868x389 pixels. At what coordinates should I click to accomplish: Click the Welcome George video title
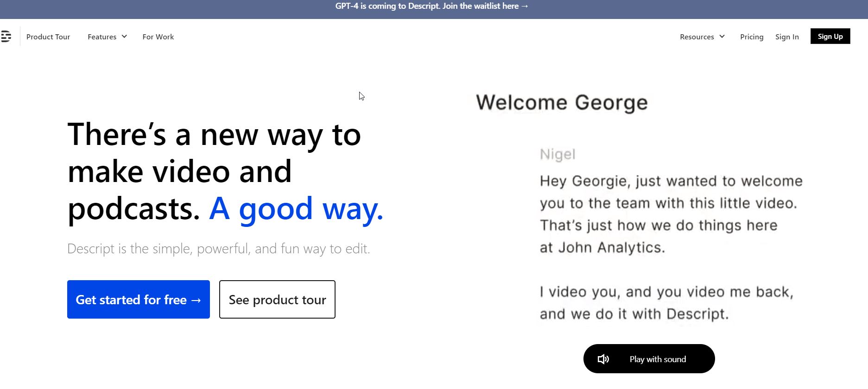click(562, 102)
